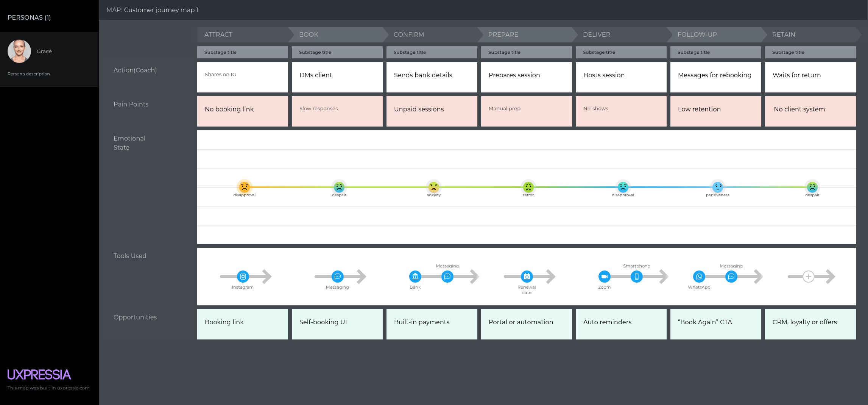Screen dimensions: 868x405
Task: Click the Smartphone icon in DELIVER stage
Action: click(x=637, y=277)
